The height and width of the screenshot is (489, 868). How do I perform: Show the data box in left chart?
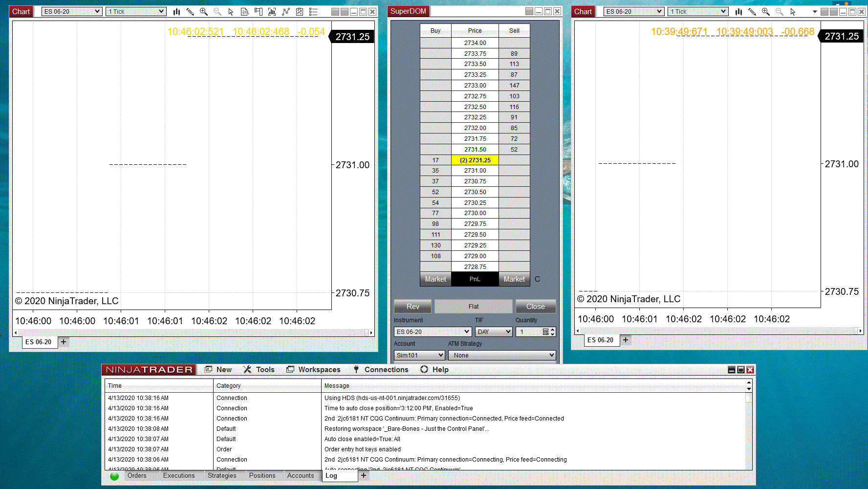point(245,12)
